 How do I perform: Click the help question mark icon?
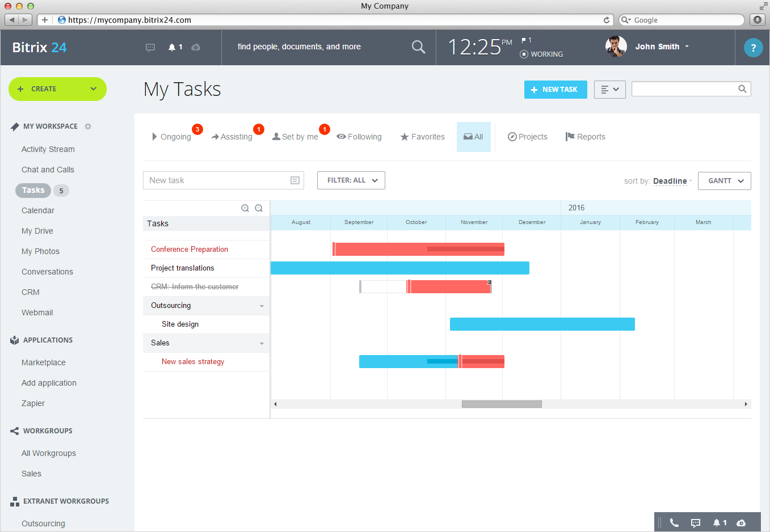(x=753, y=48)
